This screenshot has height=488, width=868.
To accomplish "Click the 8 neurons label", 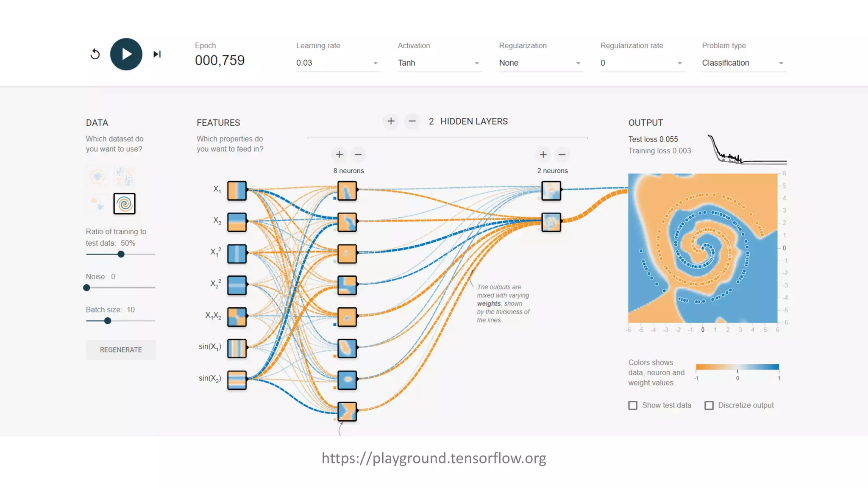I will pyautogui.click(x=348, y=171).
